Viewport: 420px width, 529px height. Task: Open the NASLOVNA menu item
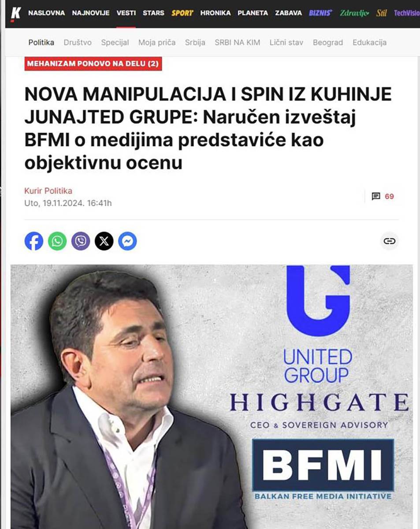pos(46,13)
